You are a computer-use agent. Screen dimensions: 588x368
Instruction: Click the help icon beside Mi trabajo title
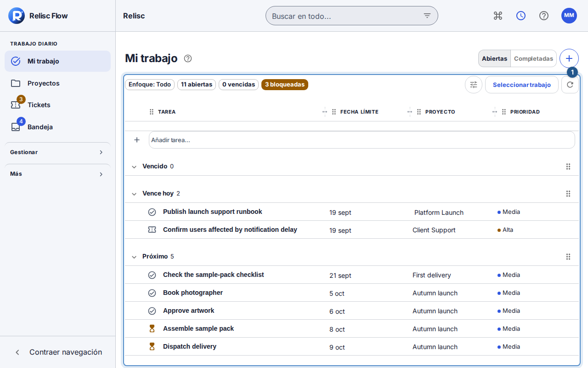pos(188,58)
